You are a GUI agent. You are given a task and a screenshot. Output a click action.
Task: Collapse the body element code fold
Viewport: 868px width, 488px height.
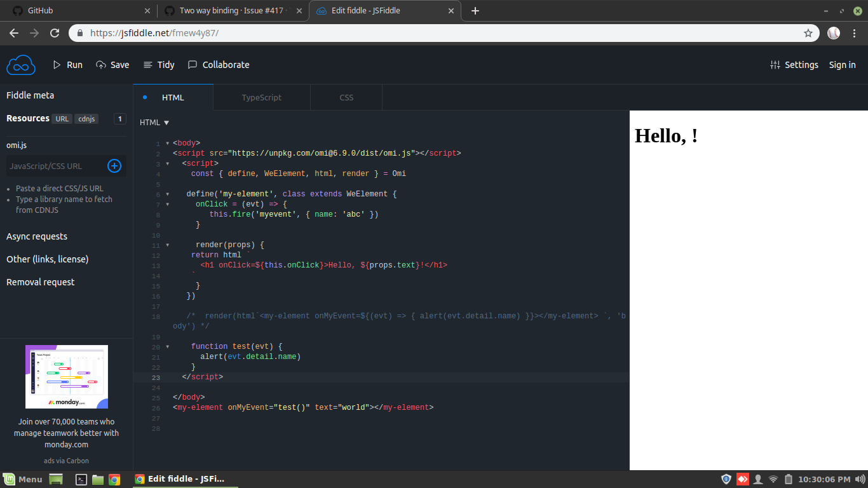point(166,142)
